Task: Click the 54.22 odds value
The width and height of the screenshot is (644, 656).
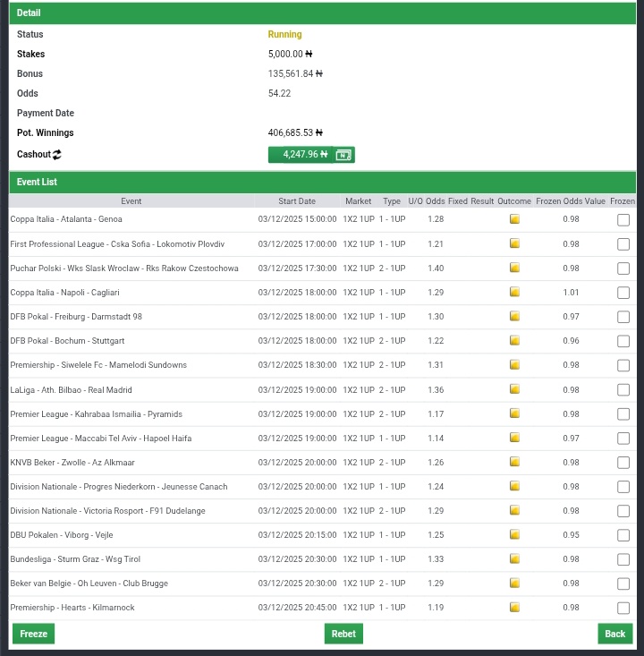Action: point(279,93)
